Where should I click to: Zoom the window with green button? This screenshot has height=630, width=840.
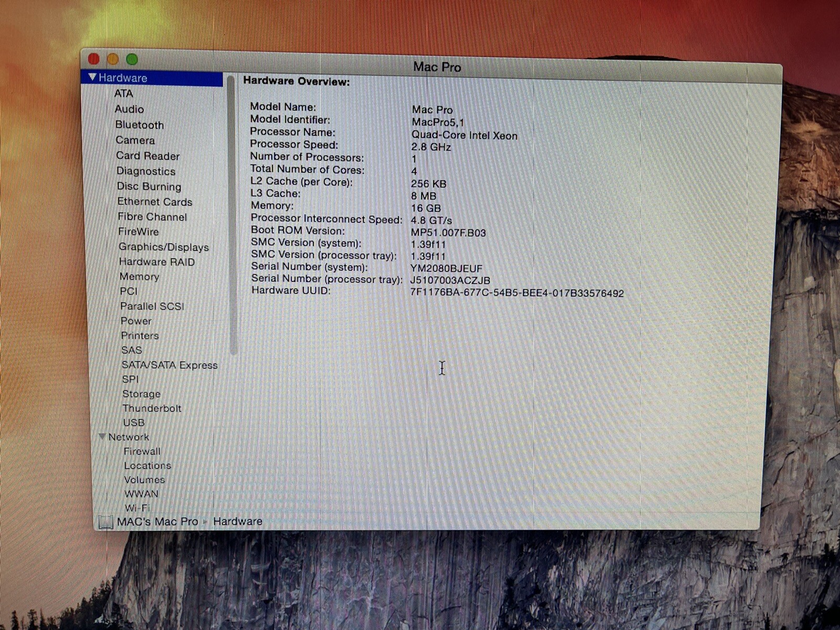(x=132, y=59)
